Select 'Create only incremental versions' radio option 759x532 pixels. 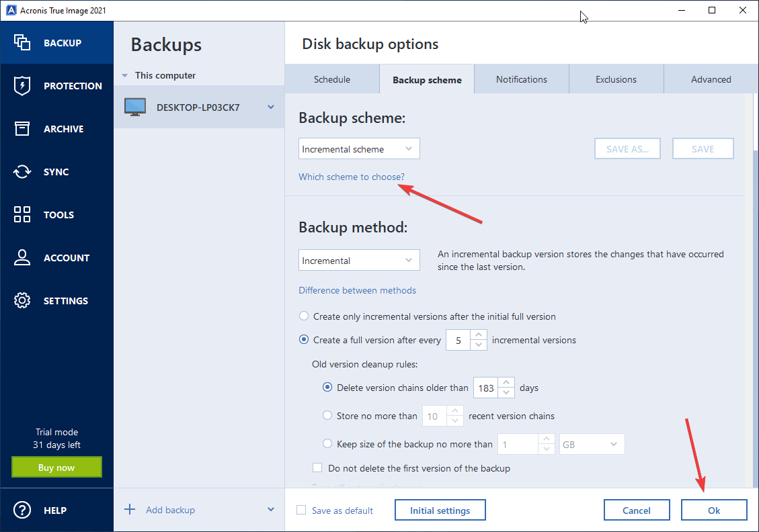(x=305, y=316)
